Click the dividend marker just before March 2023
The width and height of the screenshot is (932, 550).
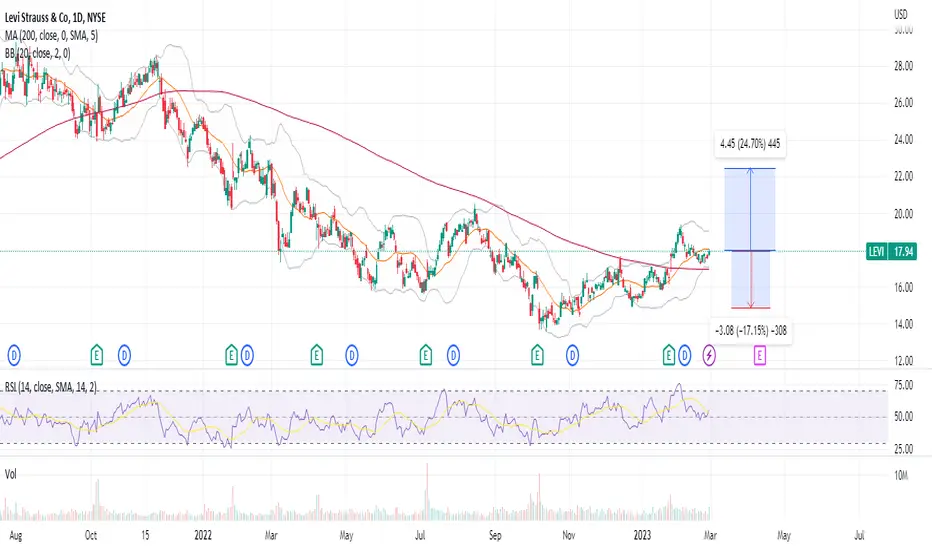(685, 356)
